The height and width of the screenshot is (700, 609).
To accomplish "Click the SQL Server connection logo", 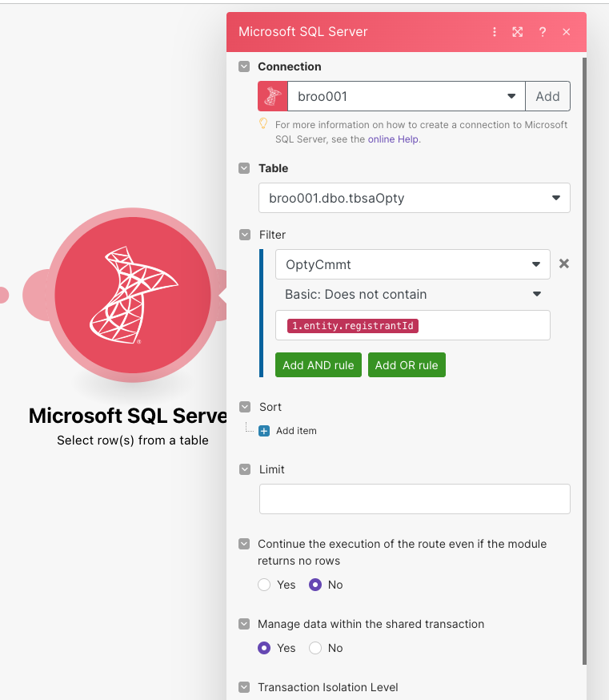I will click(x=273, y=96).
